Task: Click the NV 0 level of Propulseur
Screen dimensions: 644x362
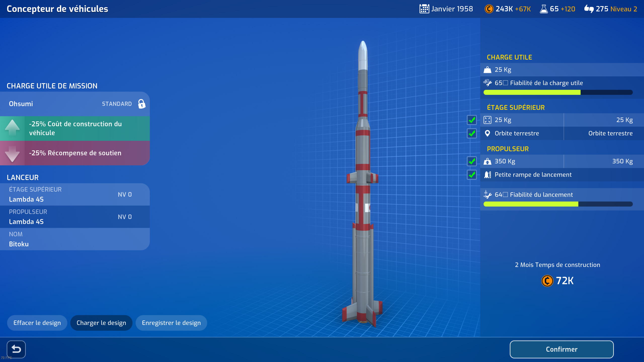Action: [125, 217]
